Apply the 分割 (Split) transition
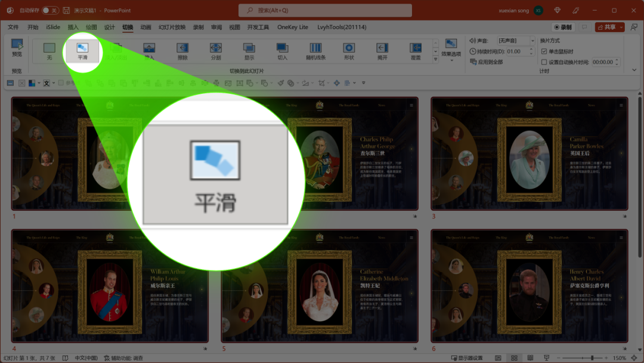Screen dimensions: 644x363 pyautogui.click(x=216, y=51)
